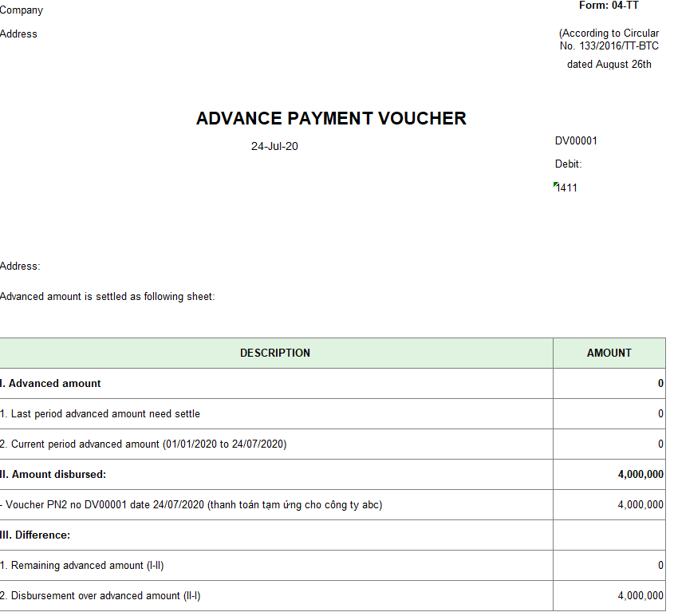This screenshot has height=616, width=674.
Task: Click the 'III. Difference:' heading
Action: pyautogui.click(x=35, y=535)
